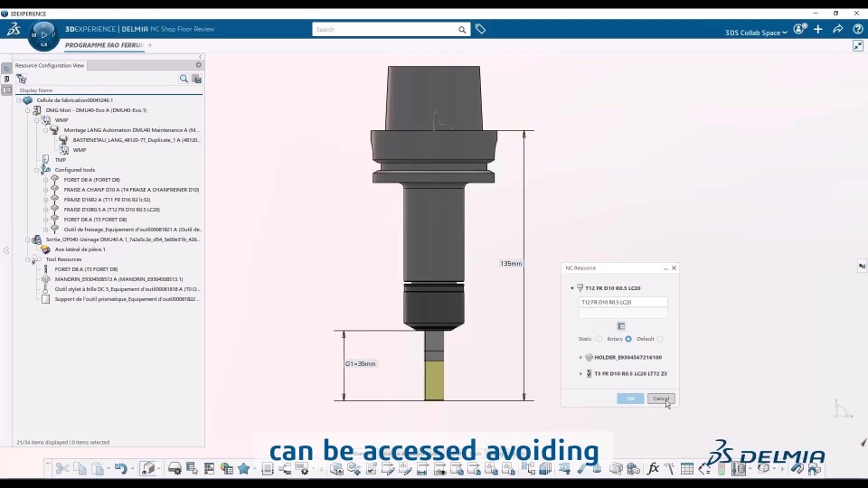Close the NC Resource dialog
Image resolution: width=868 pixels, height=488 pixels.
(674, 267)
